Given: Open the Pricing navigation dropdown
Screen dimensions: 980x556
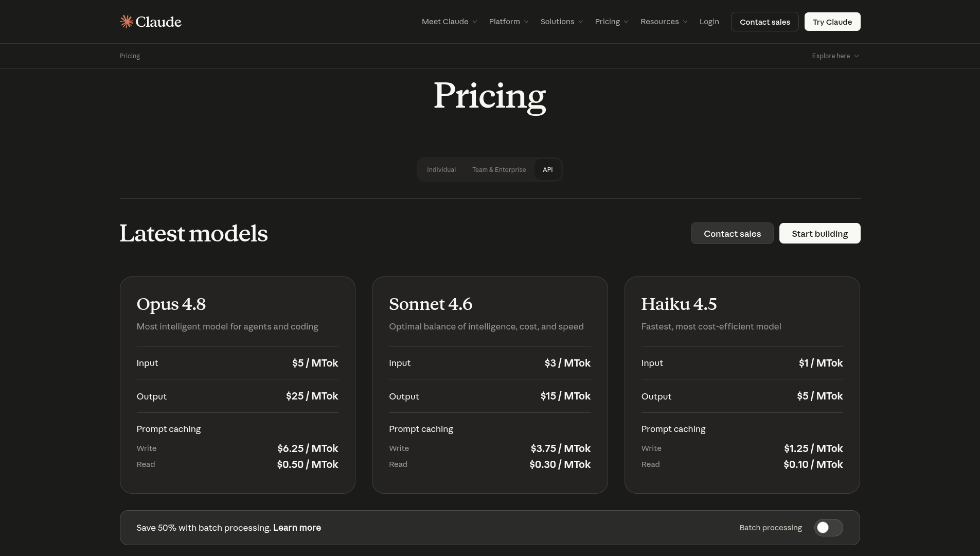Looking at the screenshot, I should point(612,22).
